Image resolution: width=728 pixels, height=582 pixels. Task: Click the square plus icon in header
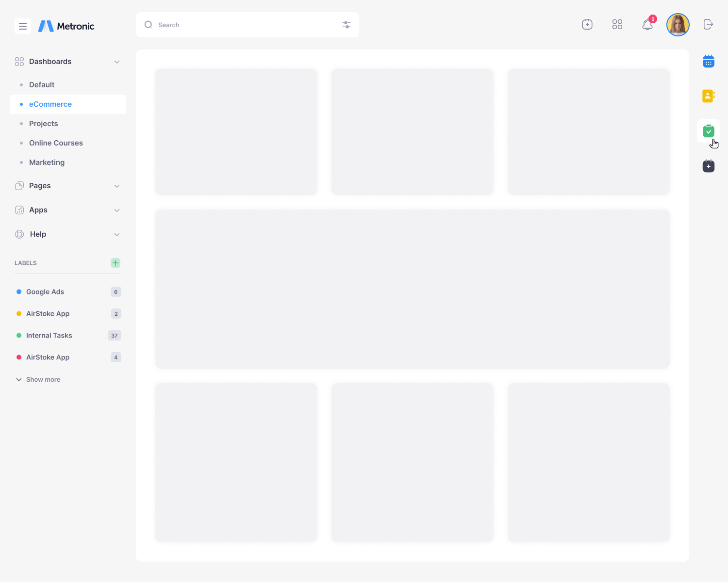click(587, 25)
